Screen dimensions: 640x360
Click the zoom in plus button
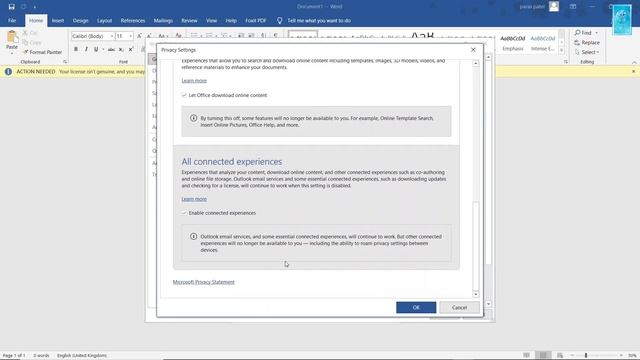[x=621, y=356]
